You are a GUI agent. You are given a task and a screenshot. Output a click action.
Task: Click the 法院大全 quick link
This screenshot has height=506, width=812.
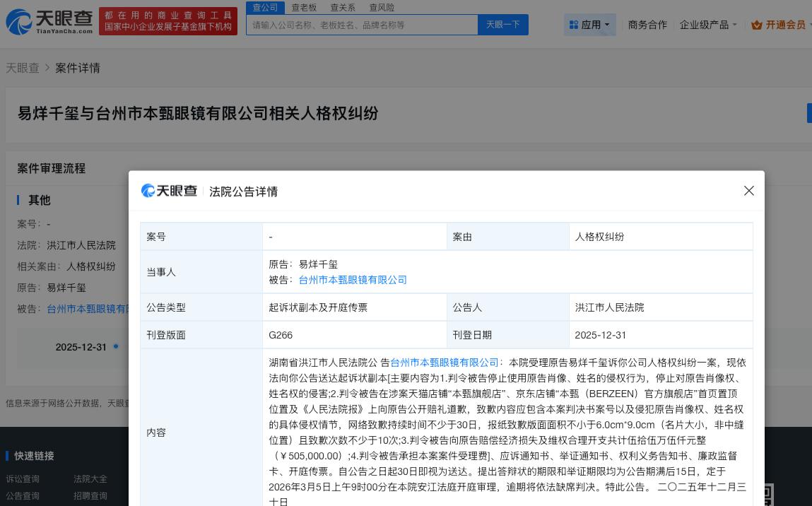coord(90,478)
